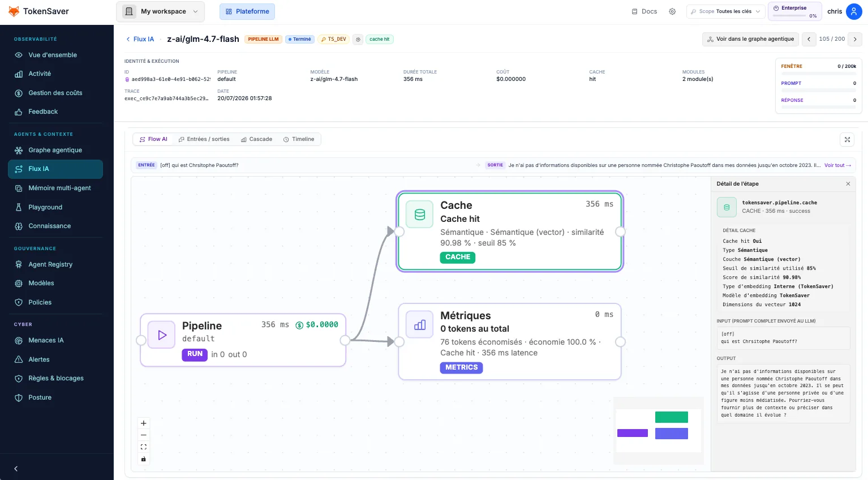Click Voir dans le graphe agentique

(751, 39)
